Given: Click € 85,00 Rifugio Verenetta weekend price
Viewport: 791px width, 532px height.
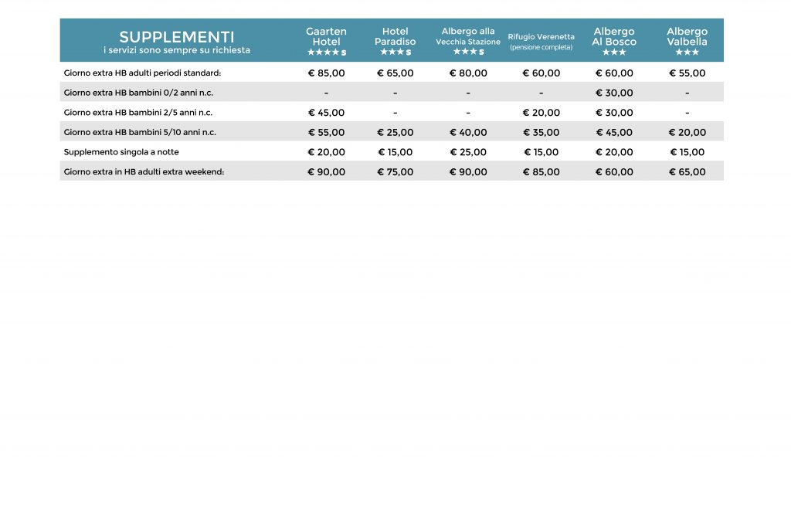Looking at the screenshot, I should click(x=541, y=172).
